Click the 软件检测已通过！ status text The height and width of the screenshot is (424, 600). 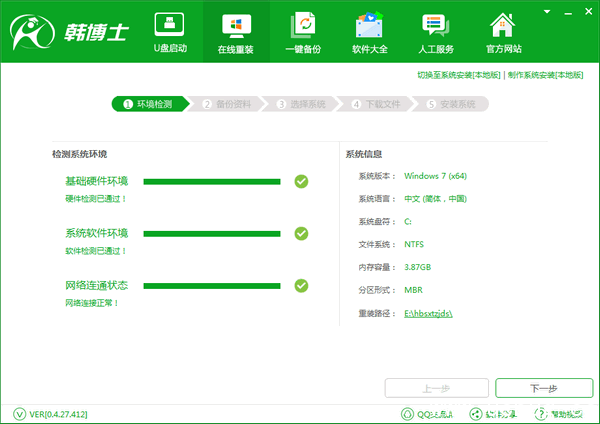tap(96, 251)
